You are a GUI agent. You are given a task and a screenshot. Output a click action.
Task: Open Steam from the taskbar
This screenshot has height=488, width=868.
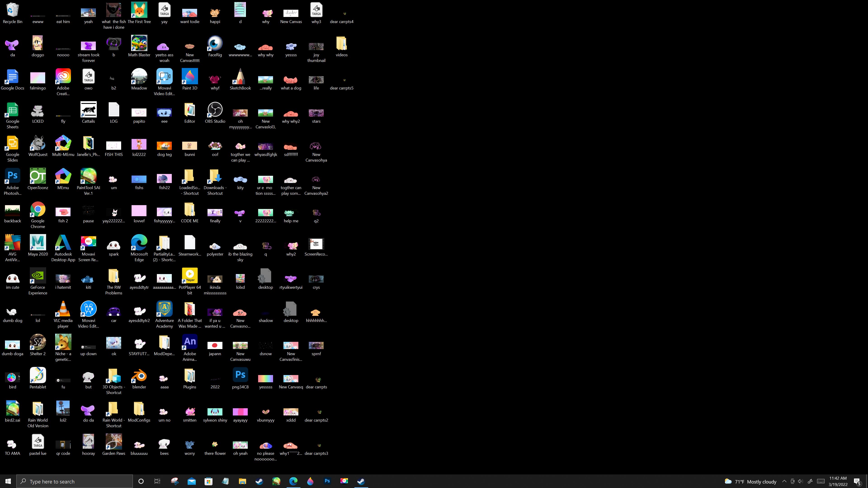pyautogui.click(x=259, y=481)
